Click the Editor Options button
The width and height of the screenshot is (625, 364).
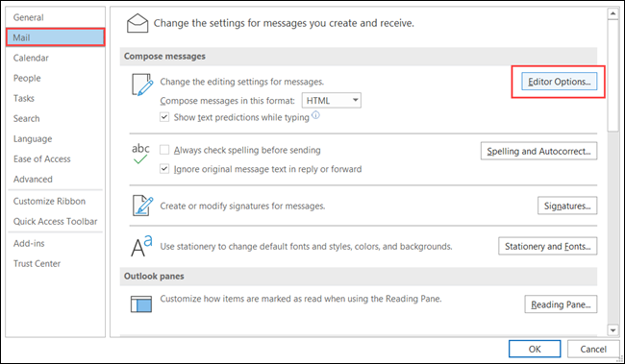tap(560, 82)
